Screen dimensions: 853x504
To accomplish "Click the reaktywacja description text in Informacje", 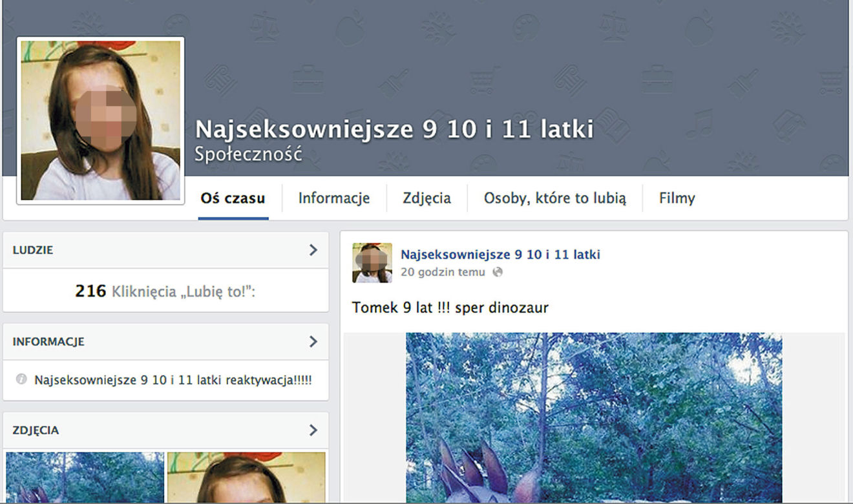I will coord(173,380).
